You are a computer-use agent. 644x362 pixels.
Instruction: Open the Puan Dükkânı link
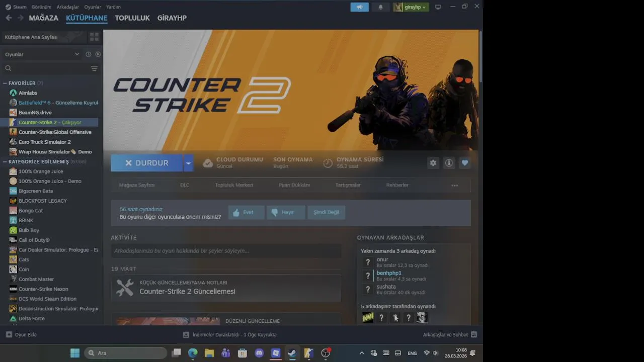coord(294,185)
